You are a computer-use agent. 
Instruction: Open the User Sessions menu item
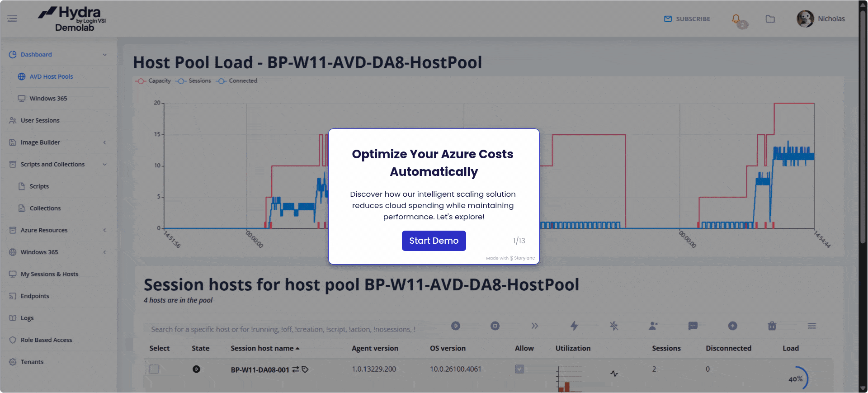40,120
